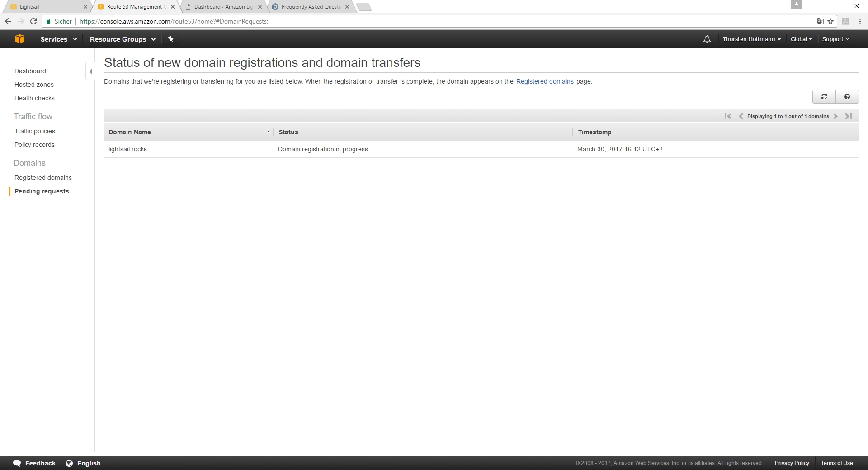
Task: Click the AWS cube logo home icon
Action: click(19, 39)
